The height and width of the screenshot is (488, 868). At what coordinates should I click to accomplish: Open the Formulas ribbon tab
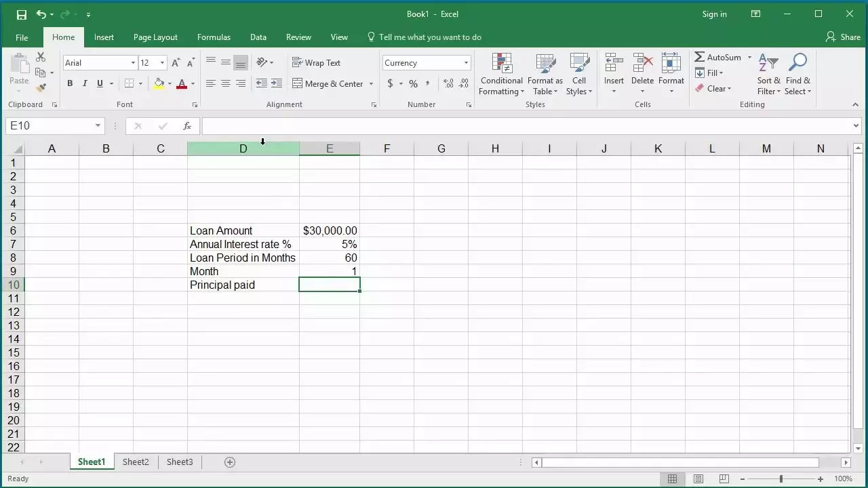214,37
